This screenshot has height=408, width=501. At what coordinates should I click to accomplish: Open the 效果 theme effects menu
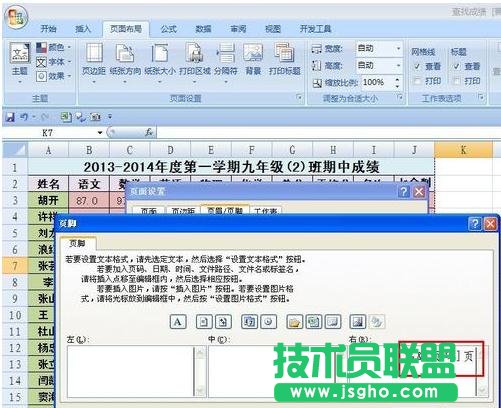point(53,76)
